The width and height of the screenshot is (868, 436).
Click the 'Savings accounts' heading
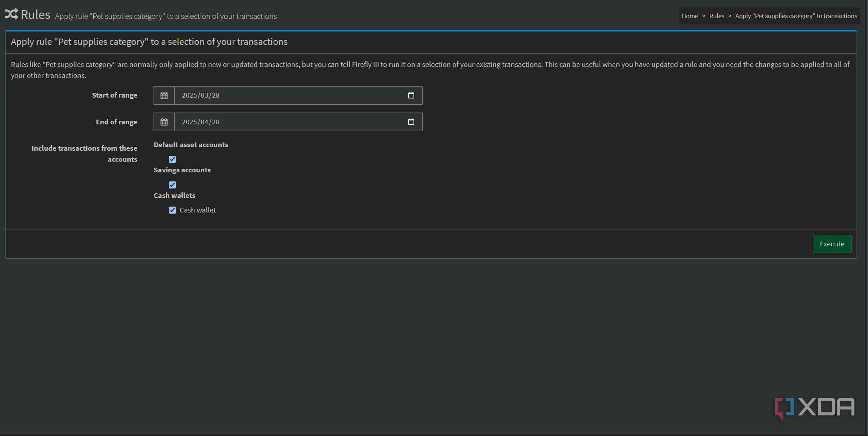tap(182, 170)
